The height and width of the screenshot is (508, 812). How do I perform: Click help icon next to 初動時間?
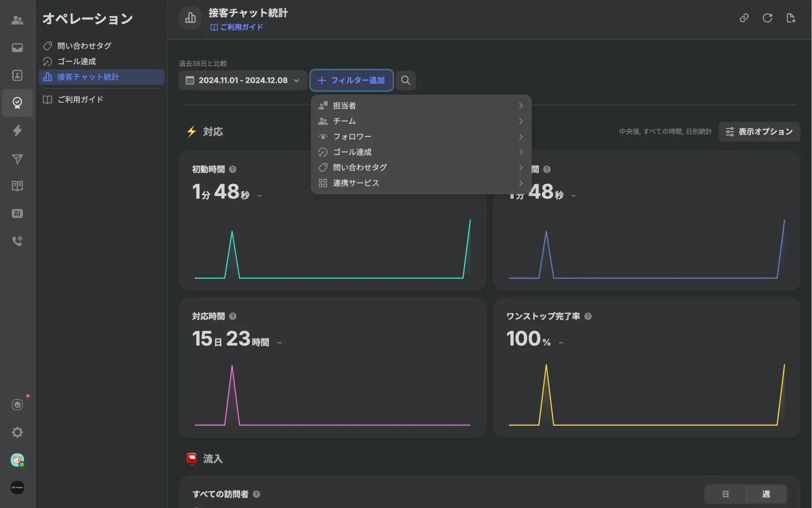233,169
